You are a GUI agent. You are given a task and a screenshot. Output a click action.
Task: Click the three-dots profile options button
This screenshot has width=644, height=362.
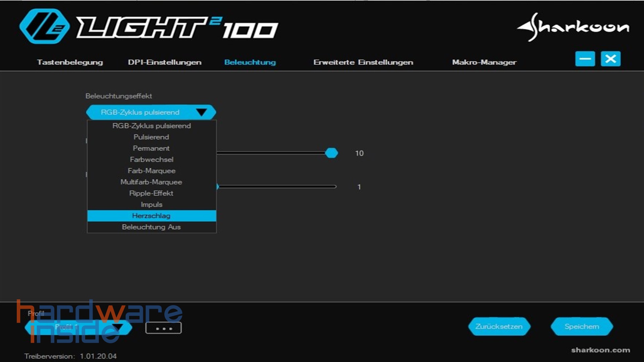pos(163,328)
